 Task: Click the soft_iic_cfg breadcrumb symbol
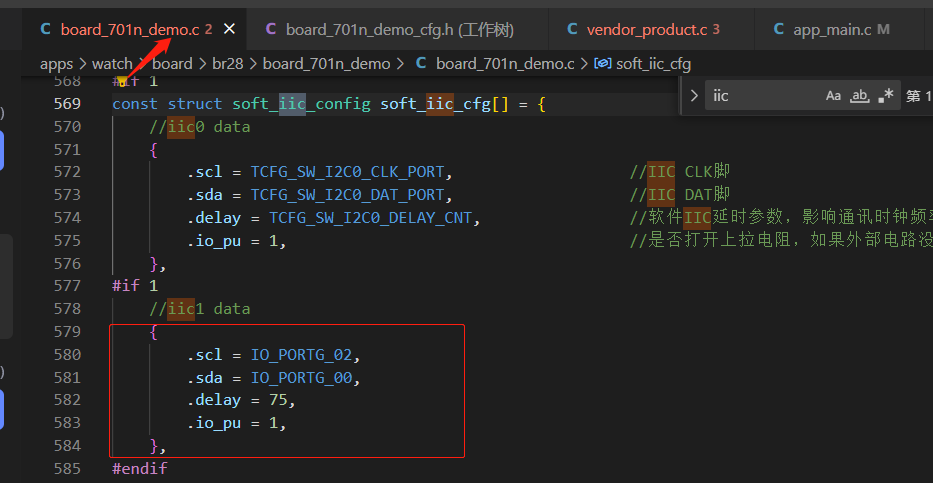tap(653, 64)
